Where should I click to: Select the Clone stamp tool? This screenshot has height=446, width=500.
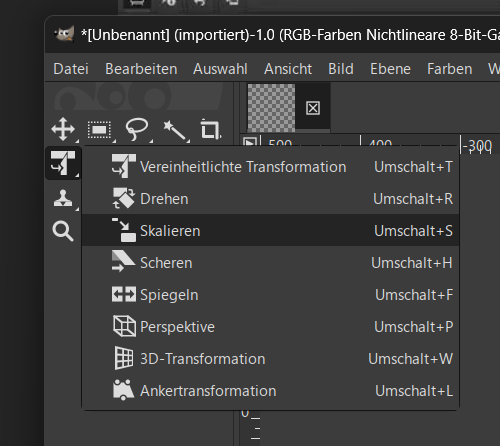pyautogui.click(x=63, y=198)
